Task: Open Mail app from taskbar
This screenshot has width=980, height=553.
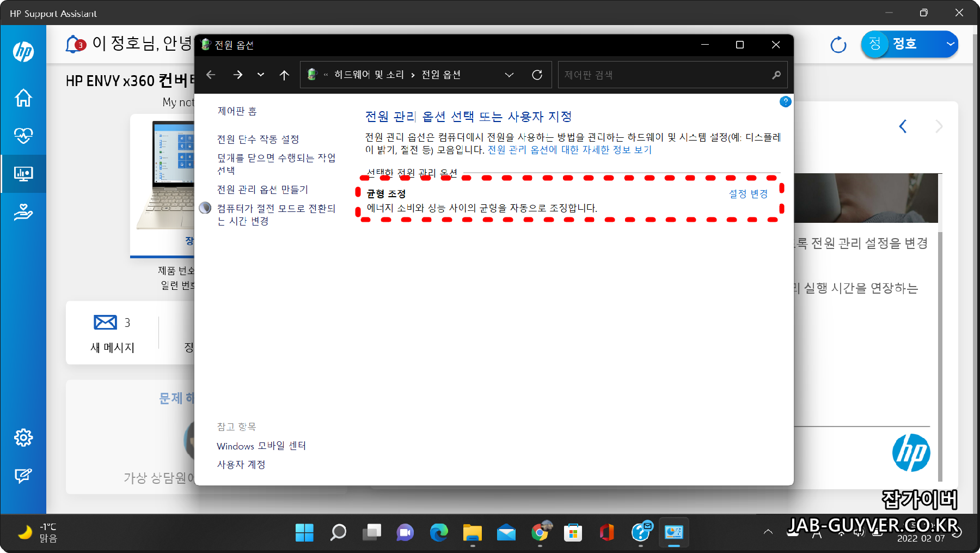Action: (x=506, y=532)
